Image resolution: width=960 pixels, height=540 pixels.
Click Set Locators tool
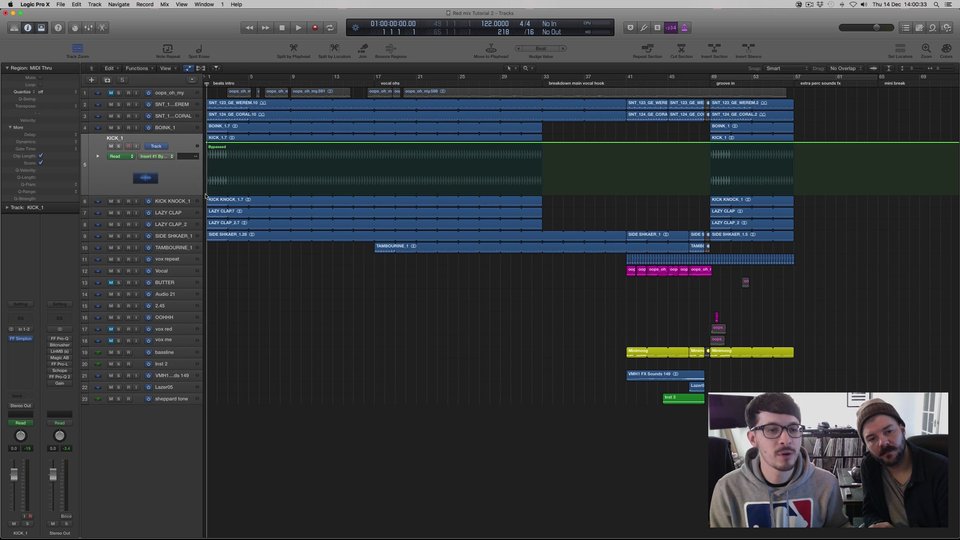point(900,51)
